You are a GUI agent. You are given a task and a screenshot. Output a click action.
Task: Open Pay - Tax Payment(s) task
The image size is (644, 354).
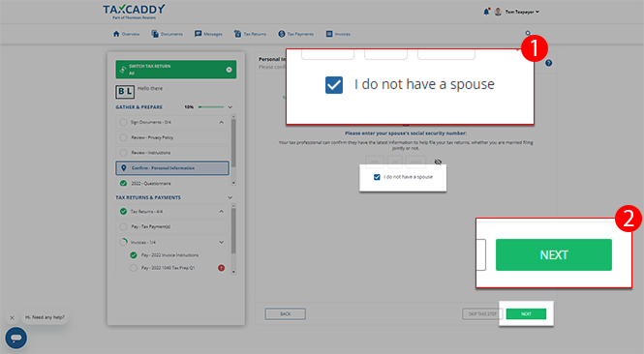[x=172, y=226]
